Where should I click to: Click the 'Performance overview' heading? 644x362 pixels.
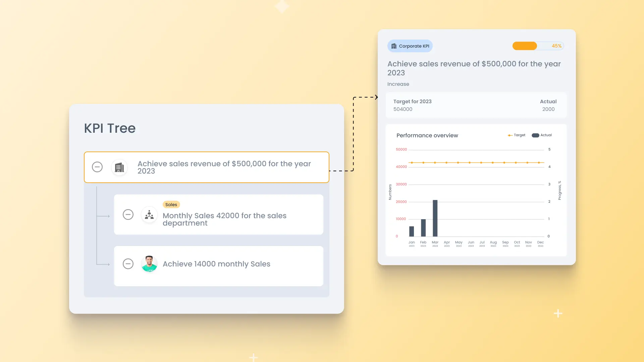[x=427, y=135]
